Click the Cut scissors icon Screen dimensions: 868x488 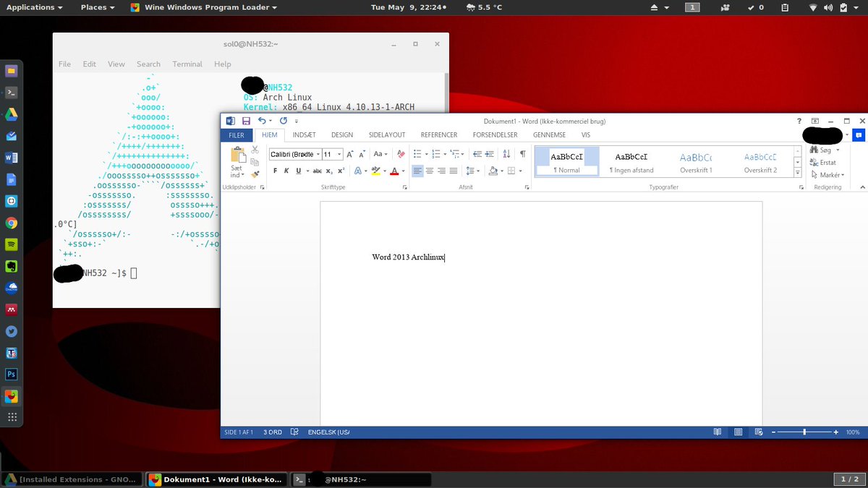click(255, 150)
